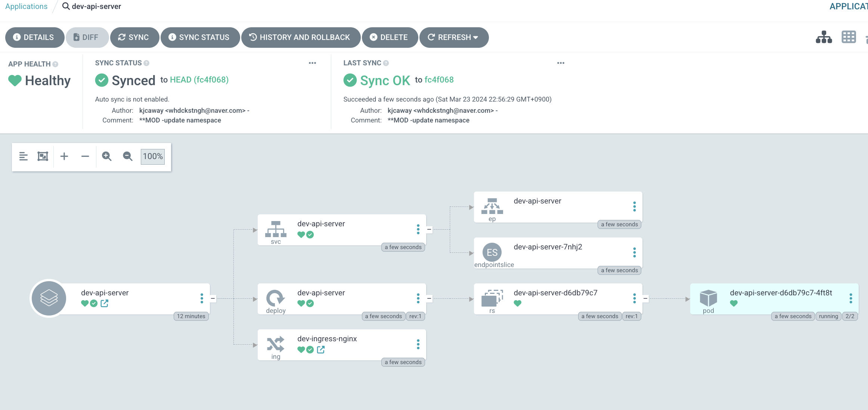The width and height of the screenshot is (868, 410).
Task: Start a SYNC of the application
Action: 134,37
